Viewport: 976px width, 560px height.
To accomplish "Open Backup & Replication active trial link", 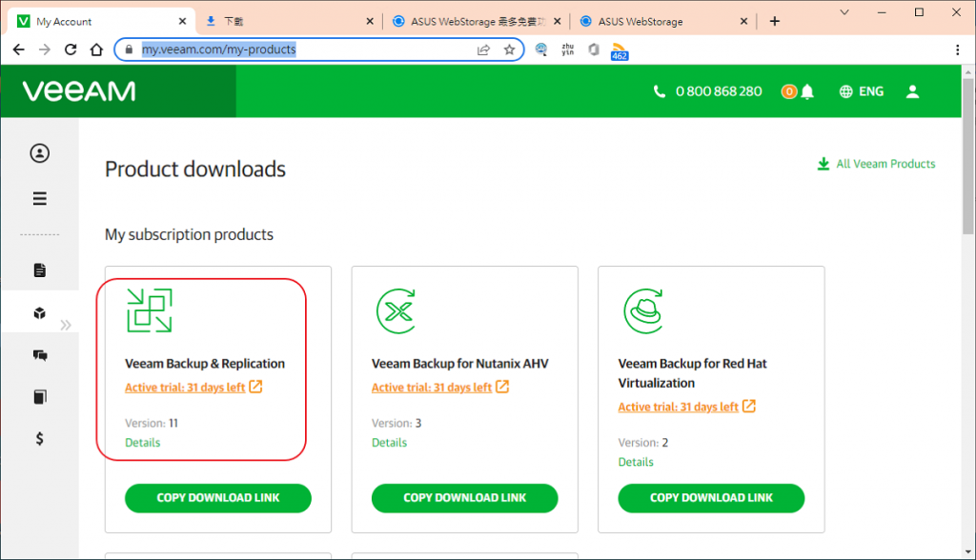I will [x=193, y=387].
